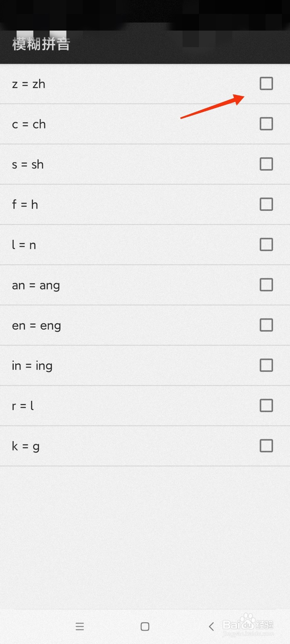Turn on the en = eng checkbox
Image resolution: width=290 pixels, height=644 pixels.
[266, 325]
